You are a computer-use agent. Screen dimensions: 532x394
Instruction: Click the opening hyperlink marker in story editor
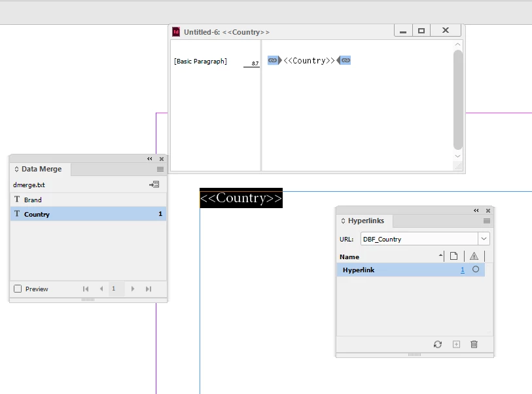point(274,60)
